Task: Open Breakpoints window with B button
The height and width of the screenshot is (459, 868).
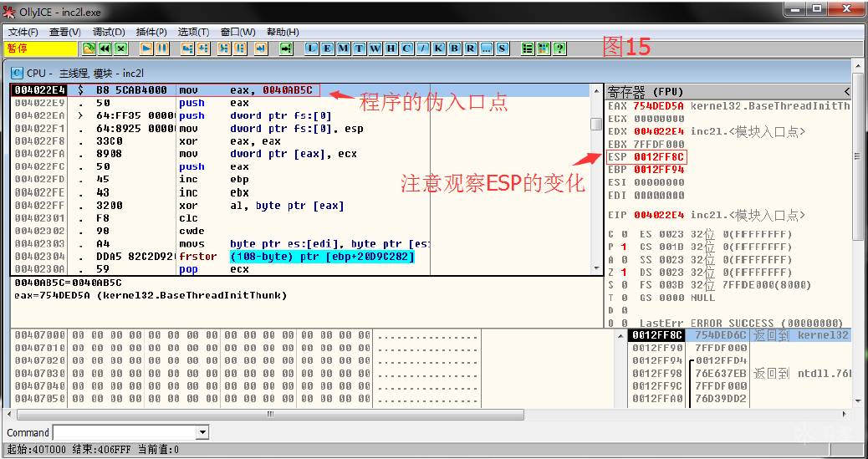Action: pyautogui.click(x=454, y=48)
